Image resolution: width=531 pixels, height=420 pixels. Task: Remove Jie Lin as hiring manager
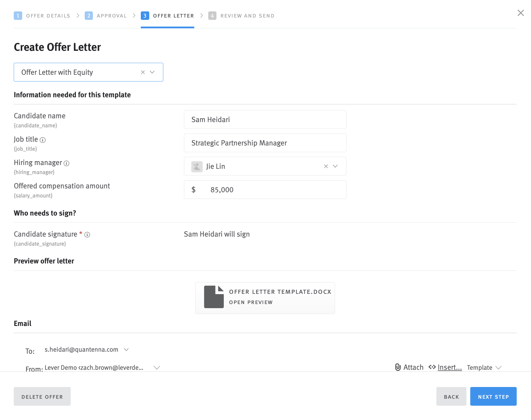(x=326, y=166)
